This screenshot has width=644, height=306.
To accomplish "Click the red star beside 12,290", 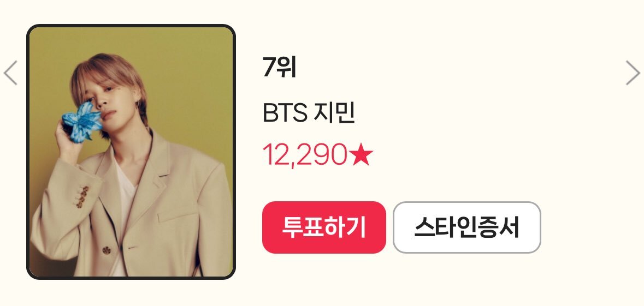I will pos(361,156).
